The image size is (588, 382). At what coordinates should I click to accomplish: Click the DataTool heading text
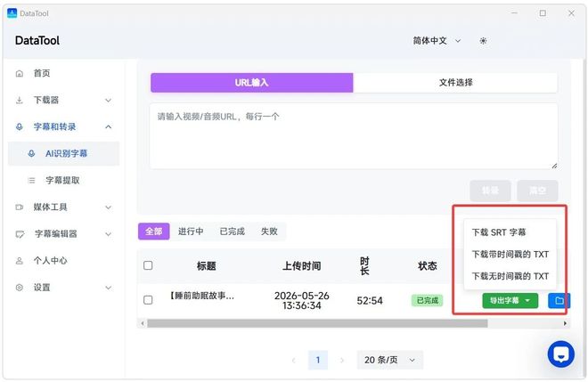[x=37, y=40]
